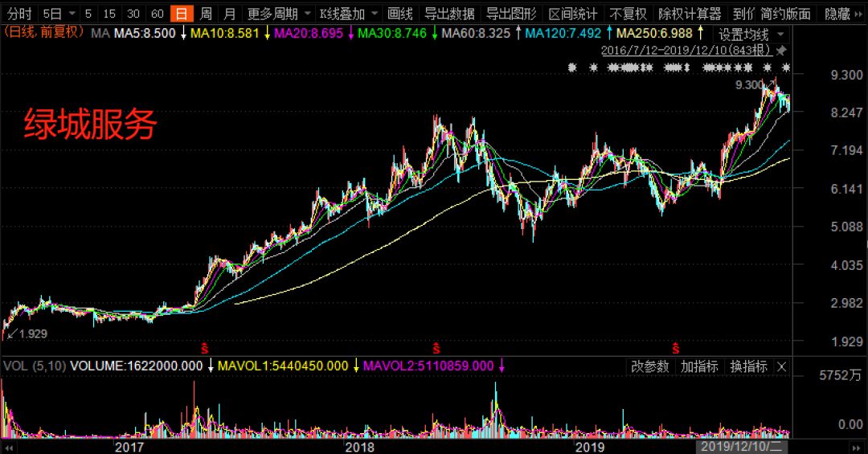Click 导出数据 export data button

tap(449, 14)
